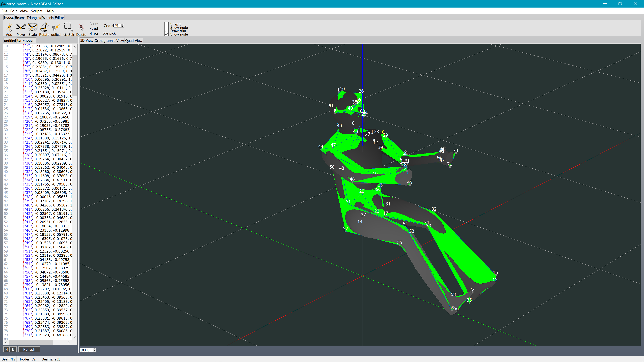
Task: Select the Rotate nodes tool
Action: [x=44, y=29]
